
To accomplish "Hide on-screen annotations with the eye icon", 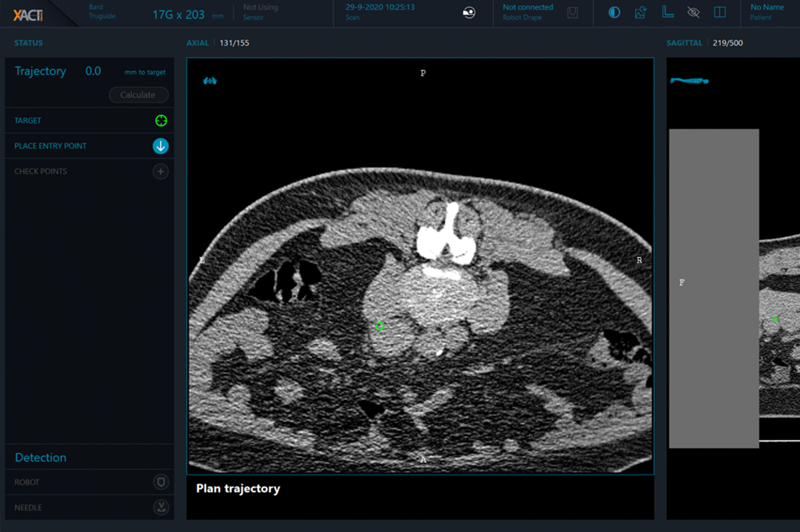I will click(693, 12).
